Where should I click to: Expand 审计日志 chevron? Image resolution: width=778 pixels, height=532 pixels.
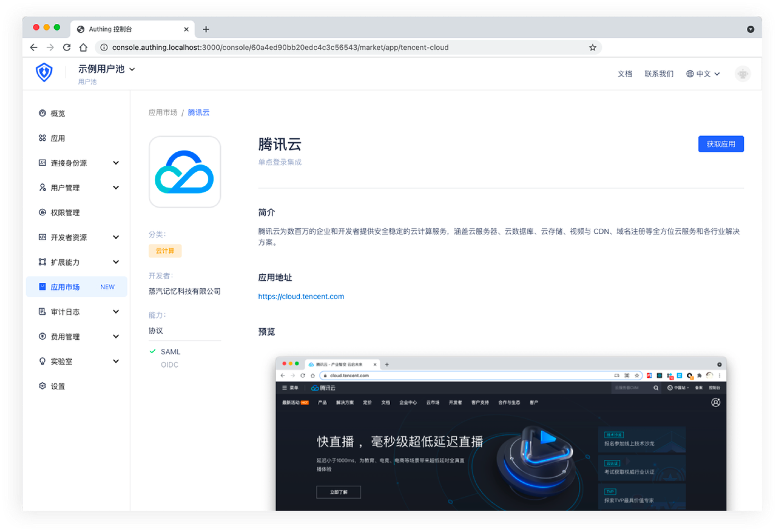click(x=116, y=311)
